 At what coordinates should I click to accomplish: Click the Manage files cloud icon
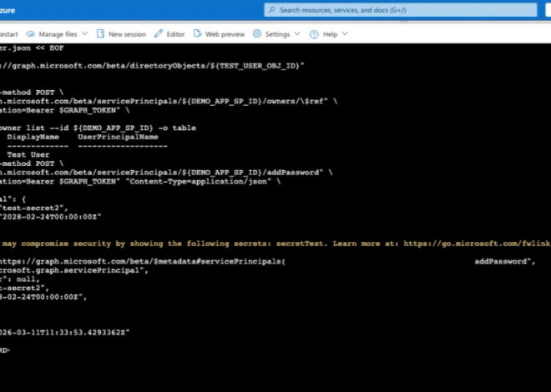coord(31,34)
